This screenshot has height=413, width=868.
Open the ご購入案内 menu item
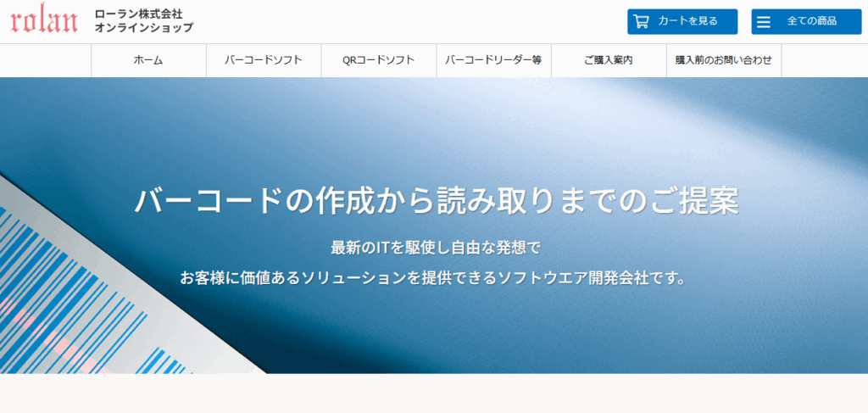pos(609,60)
